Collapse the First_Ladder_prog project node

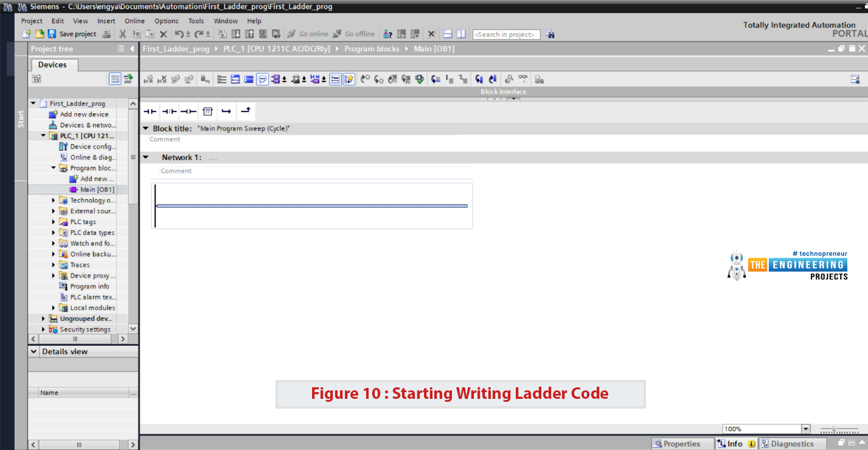point(33,104)
